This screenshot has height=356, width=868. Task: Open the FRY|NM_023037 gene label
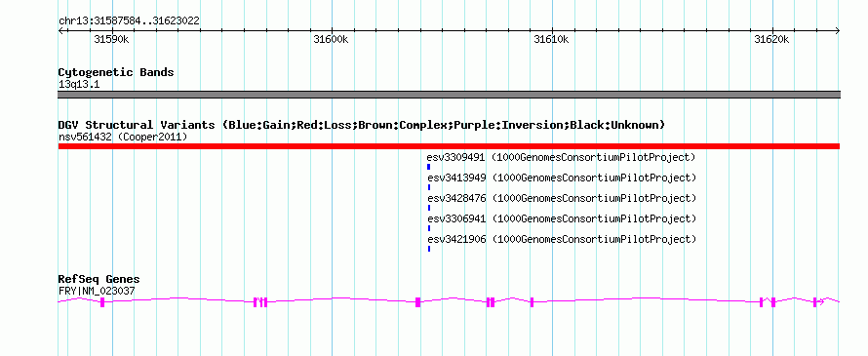pyautogui.click(x=97, y=292)
